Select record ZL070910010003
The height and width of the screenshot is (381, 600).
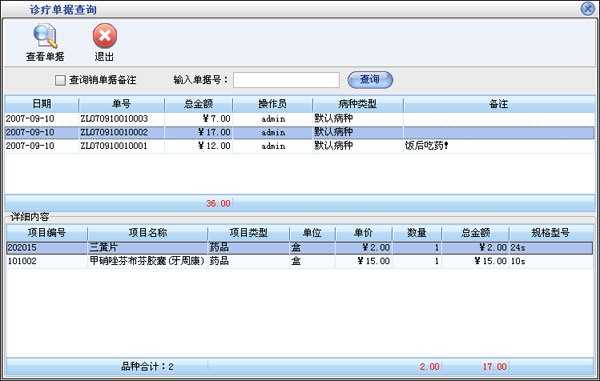click(x=300, y=119)
